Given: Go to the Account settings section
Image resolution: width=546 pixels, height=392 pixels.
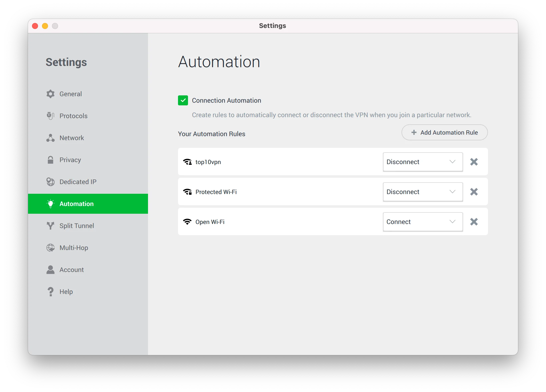Looking at the screenshot, I should tap(71, 270).
